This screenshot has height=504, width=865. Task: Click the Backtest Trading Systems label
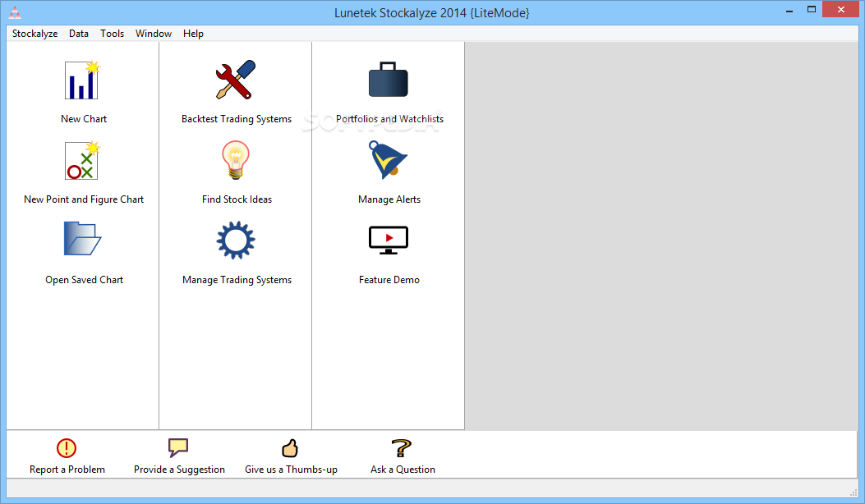coord(237,119)
